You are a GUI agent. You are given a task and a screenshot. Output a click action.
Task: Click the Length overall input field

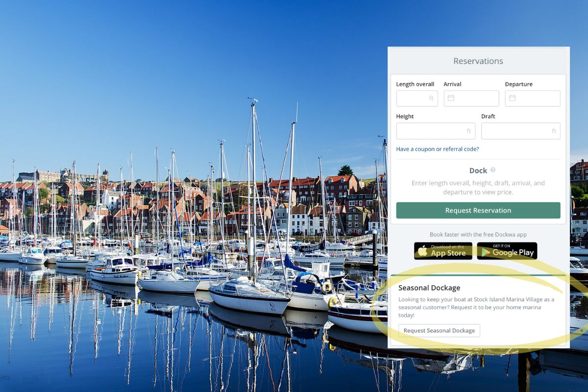click(417, 98)
